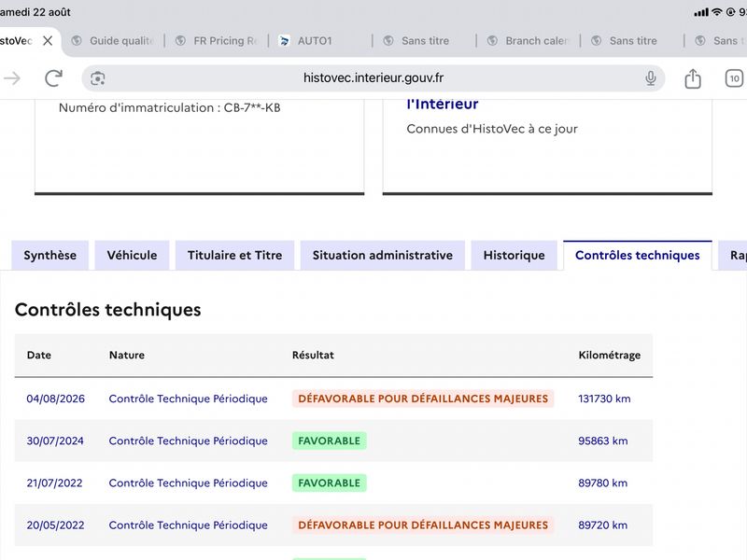Open the Synthèse section tab
This screenshot has height=560, width=747.
click(50, 255)
